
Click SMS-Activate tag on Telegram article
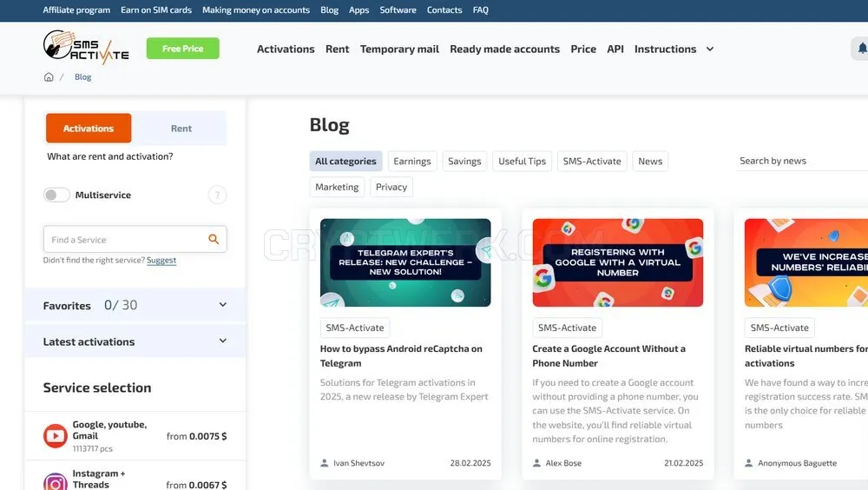coord(355,328)
